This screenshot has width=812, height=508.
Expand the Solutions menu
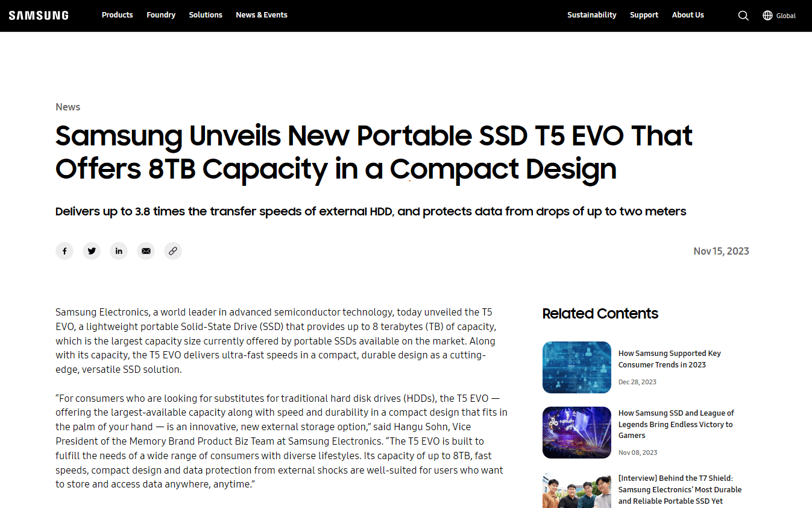206,15
